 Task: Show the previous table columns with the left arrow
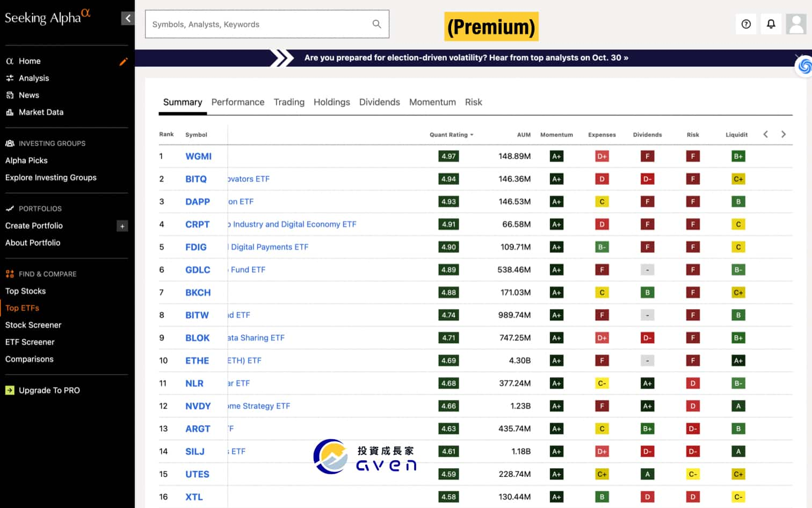pyautogui.click(x=766, y=134)
